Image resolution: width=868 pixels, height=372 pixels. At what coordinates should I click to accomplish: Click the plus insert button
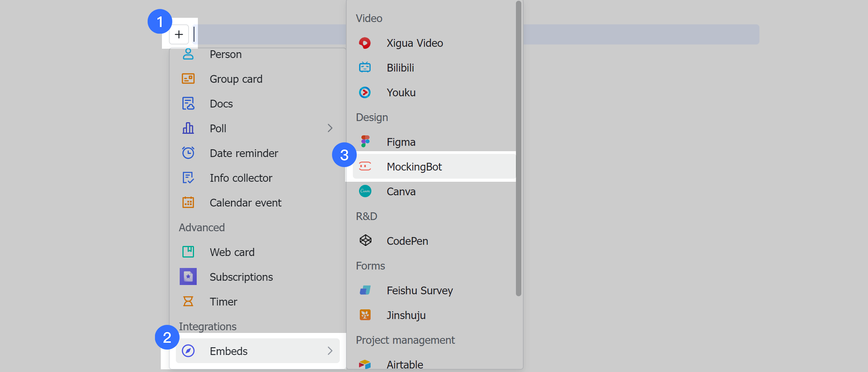(x=179, y=34)
